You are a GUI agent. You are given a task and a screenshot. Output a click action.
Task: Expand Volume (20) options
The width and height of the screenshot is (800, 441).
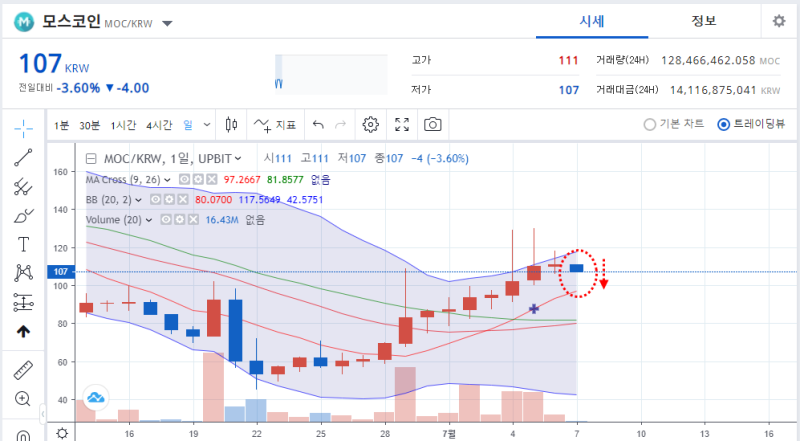pyautogui.click(x=149, y=220)
